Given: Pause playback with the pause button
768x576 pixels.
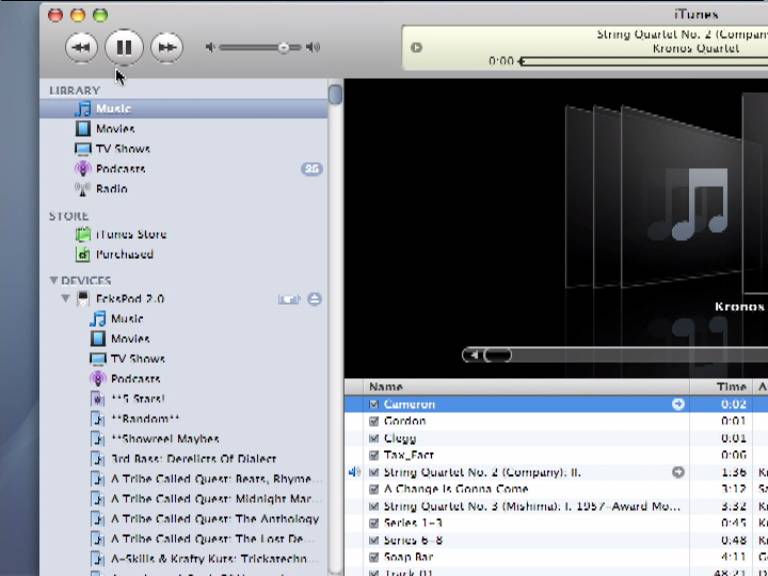Looking at the screenshot, I should point(124,47).
